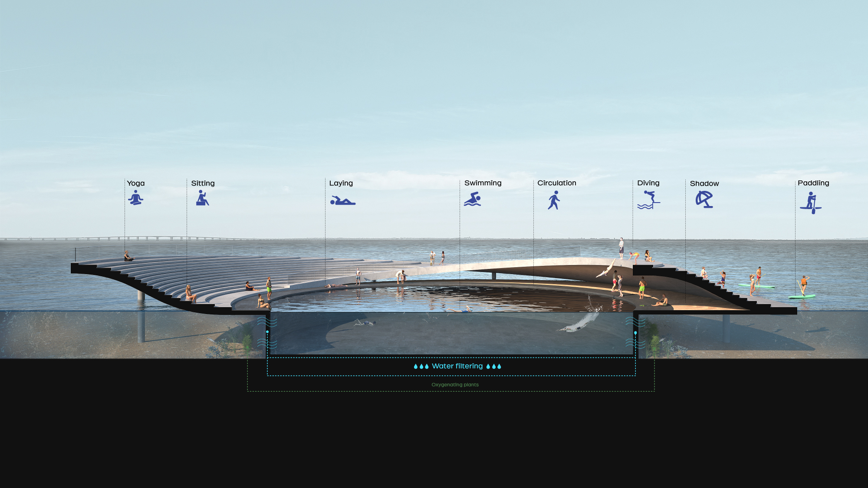Select the Paddling text label
Screen dimensions: 868x488
pyautogui.click(x=813, y=183)
